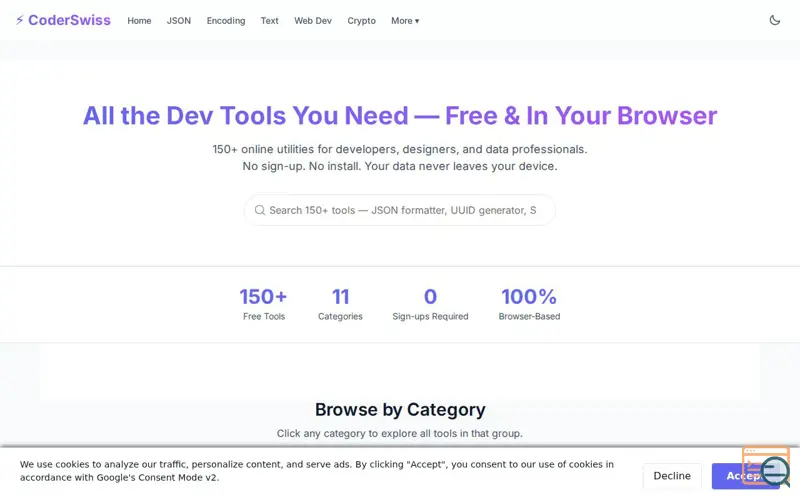Decline the cookie consent

click(672, 476)
